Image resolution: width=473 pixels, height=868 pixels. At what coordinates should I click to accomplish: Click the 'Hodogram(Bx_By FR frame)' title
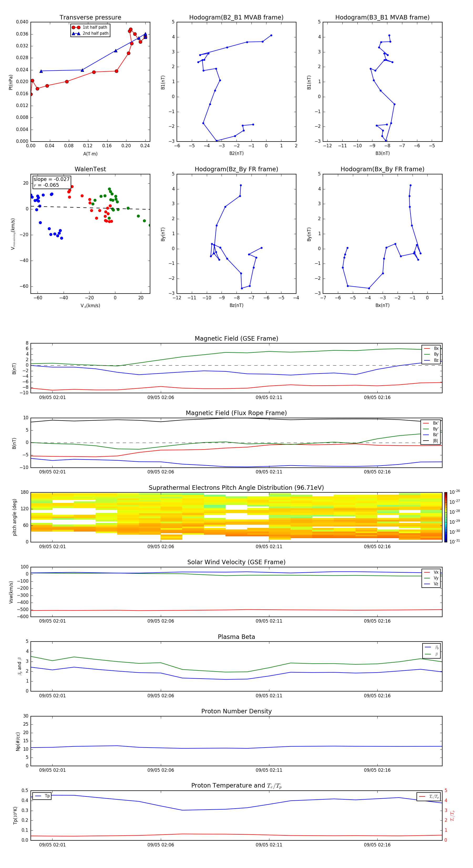(382, 169)
